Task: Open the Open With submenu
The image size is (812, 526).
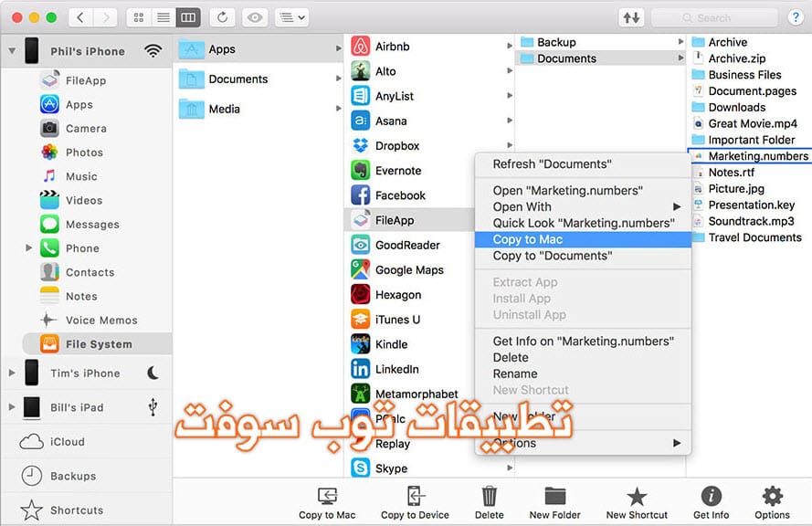Action: tap(583, 206)
